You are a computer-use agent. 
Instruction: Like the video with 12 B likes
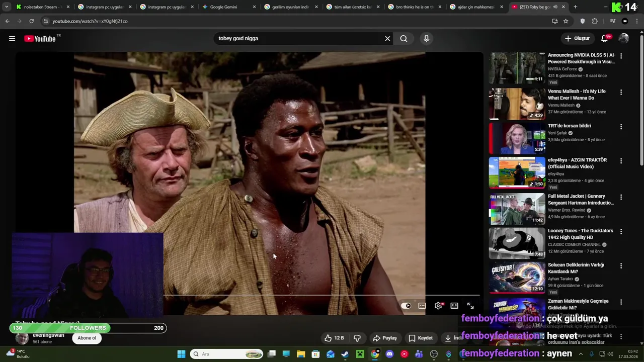[x=334, y=338]
